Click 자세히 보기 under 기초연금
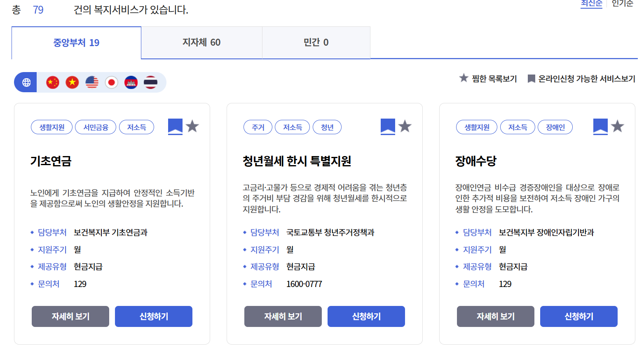Screen dimensions: 644x350 coord(70,316)
